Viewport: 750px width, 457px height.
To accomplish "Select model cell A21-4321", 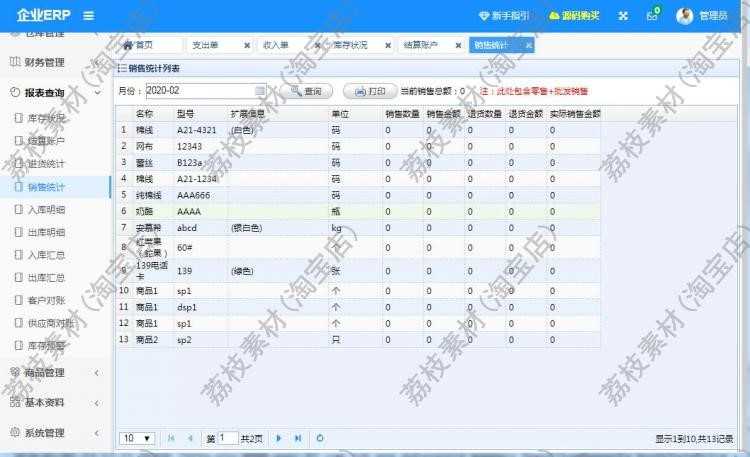I will tap(197, 130).
